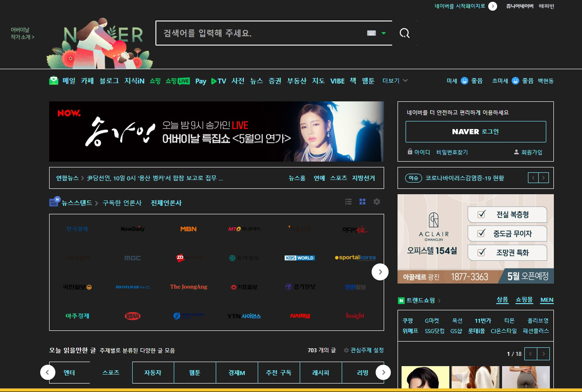Open the 카페 service
Viewport: 582px width, 392px height.
click(87, 81)
